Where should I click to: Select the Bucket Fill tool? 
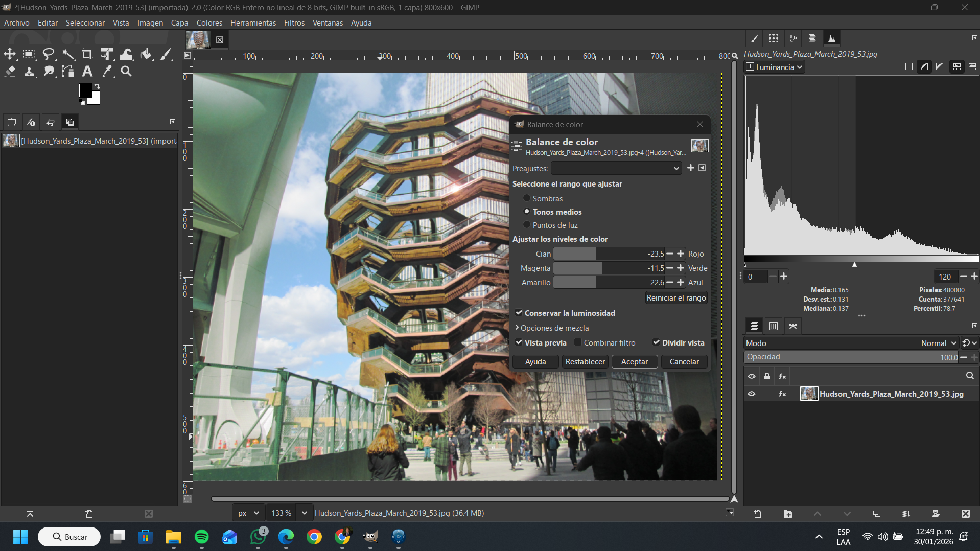[x=146, y=54]
